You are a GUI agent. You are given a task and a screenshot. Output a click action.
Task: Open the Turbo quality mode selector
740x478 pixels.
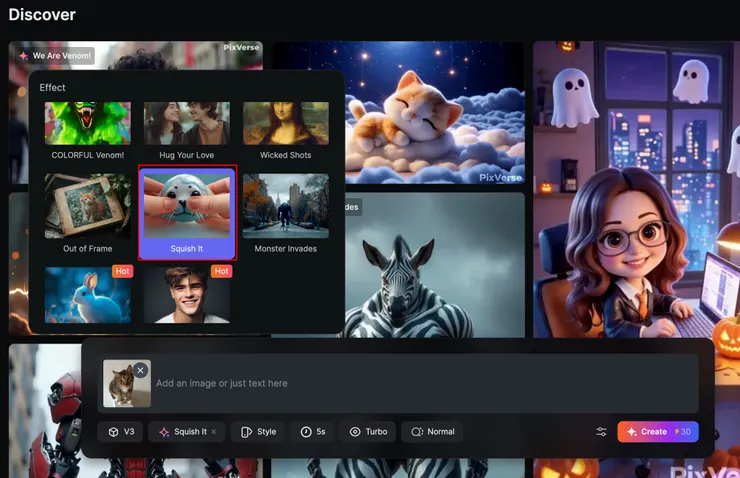tap(368, 432)
